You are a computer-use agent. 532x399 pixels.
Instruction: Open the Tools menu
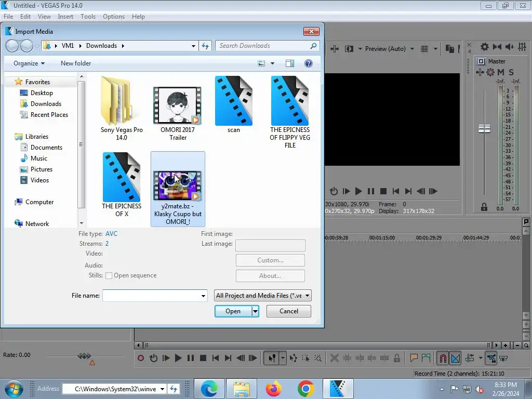[x=88, y=16]
